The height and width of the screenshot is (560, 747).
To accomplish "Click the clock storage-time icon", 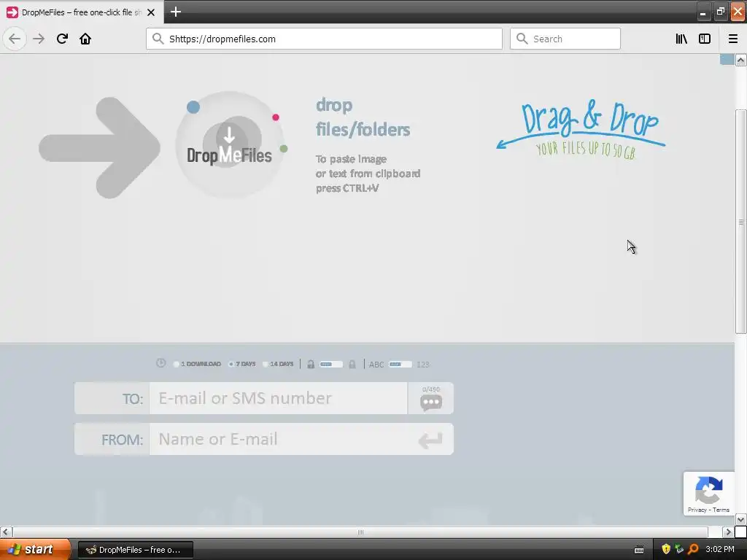I will (x=161, y=363).
